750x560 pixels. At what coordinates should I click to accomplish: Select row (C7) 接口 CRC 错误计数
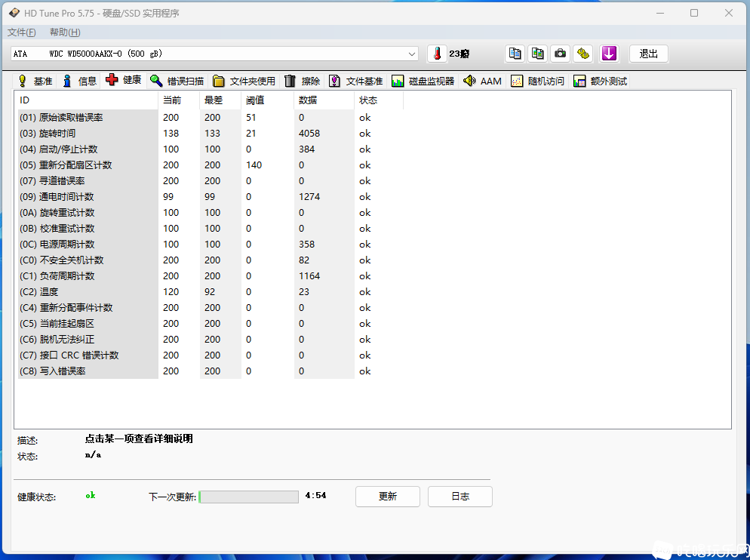tap(211, 355)
